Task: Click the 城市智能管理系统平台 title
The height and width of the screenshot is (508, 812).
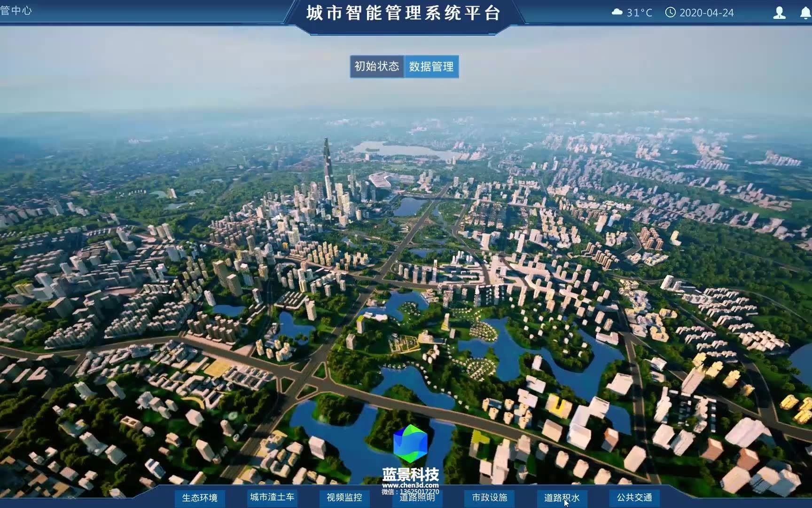Action: [404, 13]
